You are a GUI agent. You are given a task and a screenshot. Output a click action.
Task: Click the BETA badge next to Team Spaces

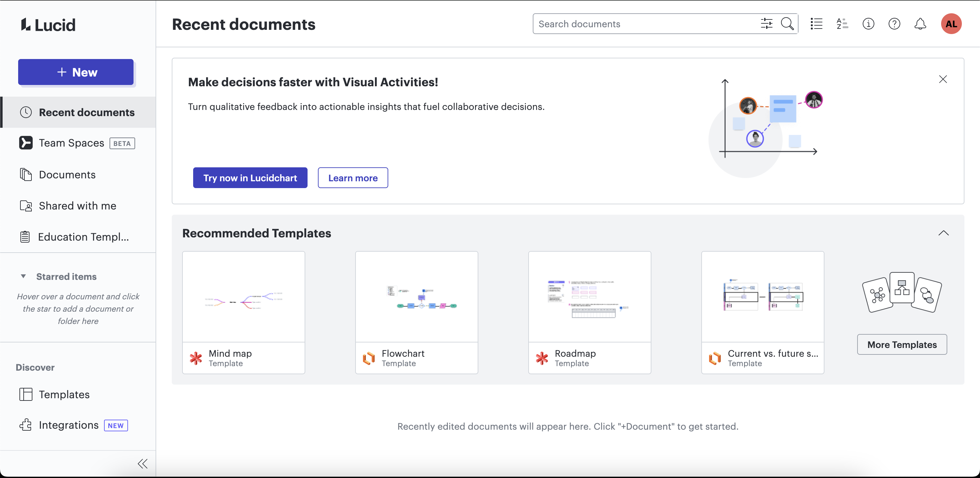tap(122, 143)
